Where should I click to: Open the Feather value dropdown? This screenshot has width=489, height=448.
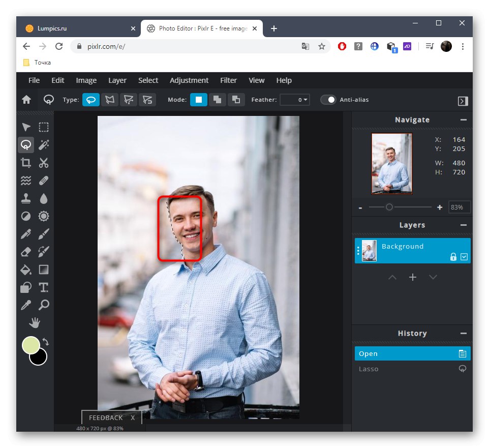point(295,100)
